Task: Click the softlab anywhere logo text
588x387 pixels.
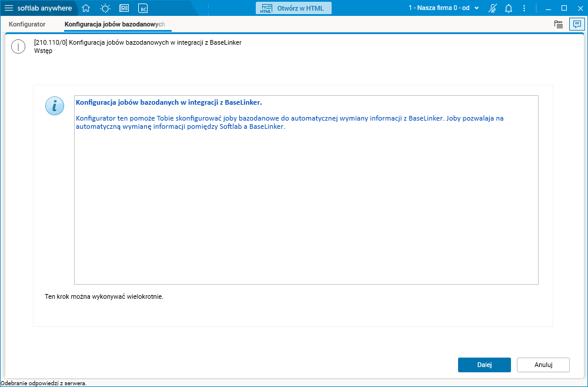Action: click(45, 8)
